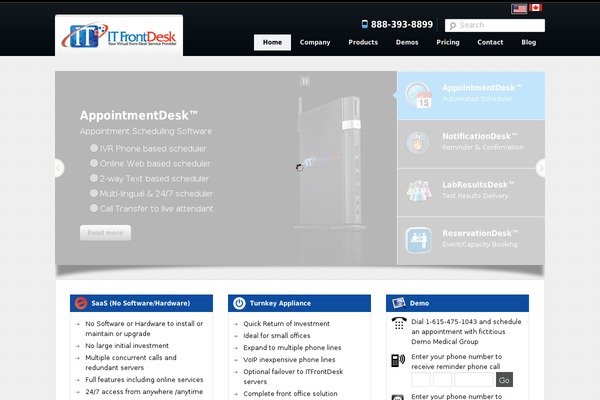600x400 pixels.
Task: Click the Read more button
Action: point(105,233)
